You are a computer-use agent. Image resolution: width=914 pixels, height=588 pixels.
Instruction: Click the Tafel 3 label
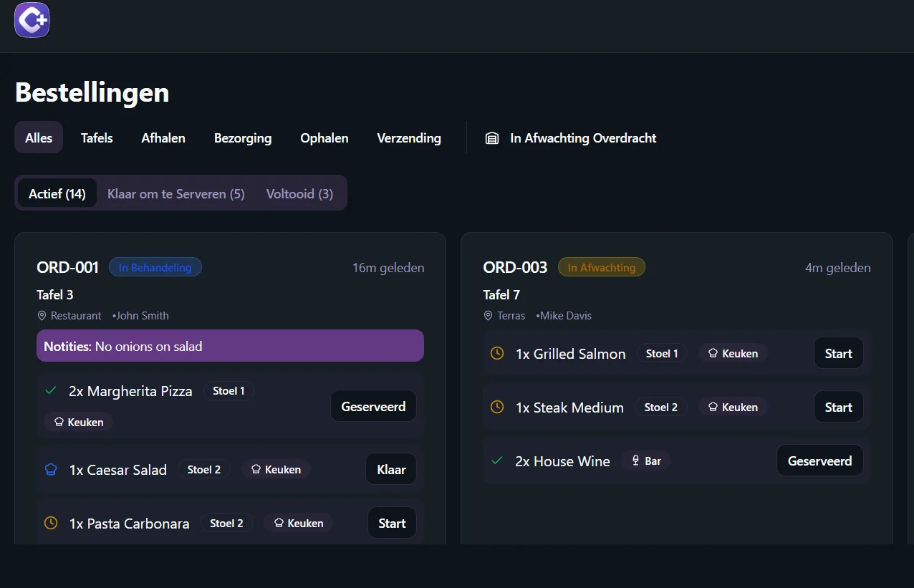point(55,294)
